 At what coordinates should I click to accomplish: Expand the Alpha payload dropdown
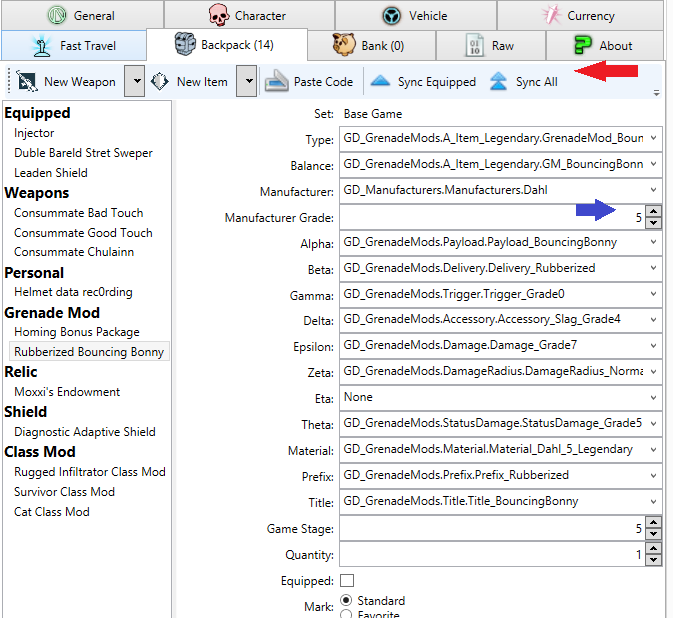(653, 242)
